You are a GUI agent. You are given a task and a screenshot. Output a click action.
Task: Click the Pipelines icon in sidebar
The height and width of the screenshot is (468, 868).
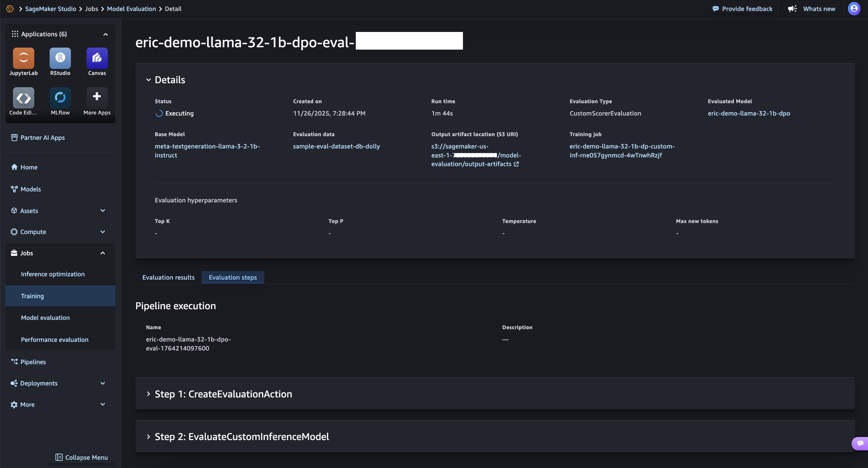coord(14,362)
